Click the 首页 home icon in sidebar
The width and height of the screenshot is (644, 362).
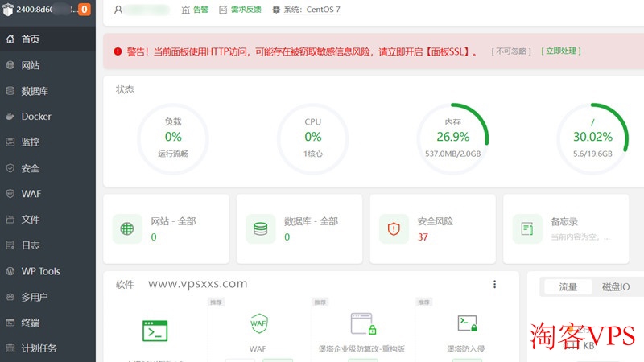10,39
